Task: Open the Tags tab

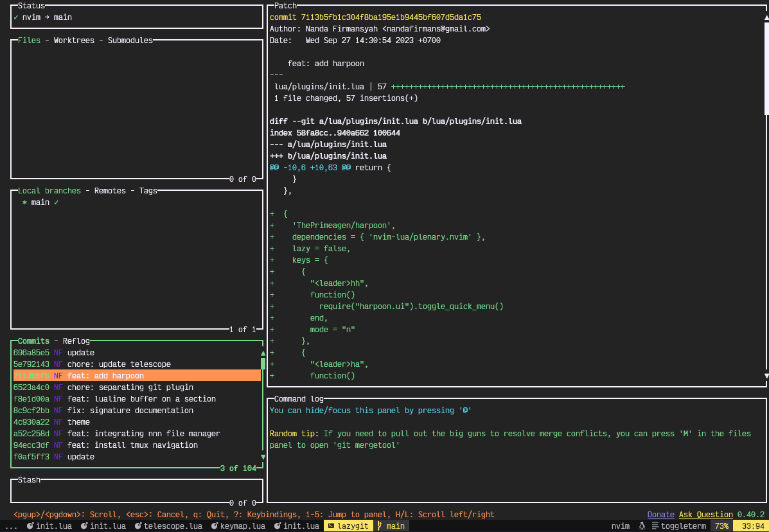Action: pyautogui.click(x=148, y=191)
